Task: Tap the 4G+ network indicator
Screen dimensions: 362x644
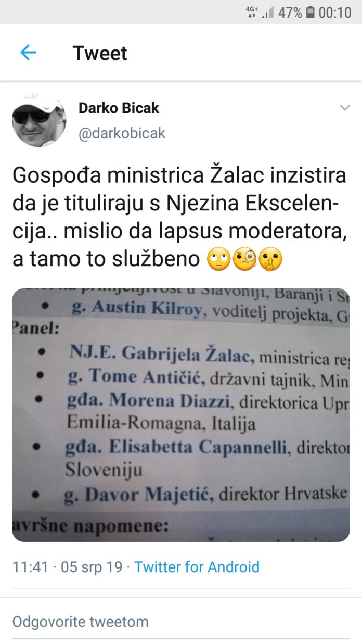Action: click(252, 12)
